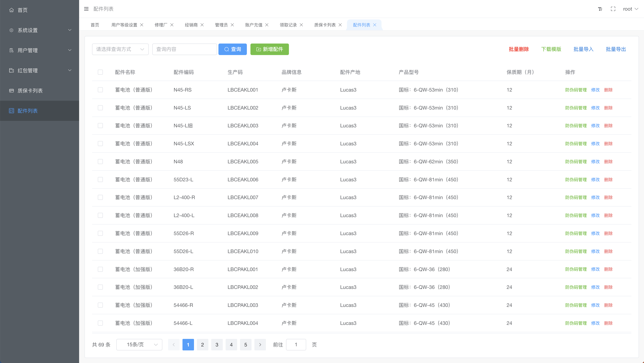The image size is (644, 363).
Task: Go to previous page arrow
Action: point(174,345)
